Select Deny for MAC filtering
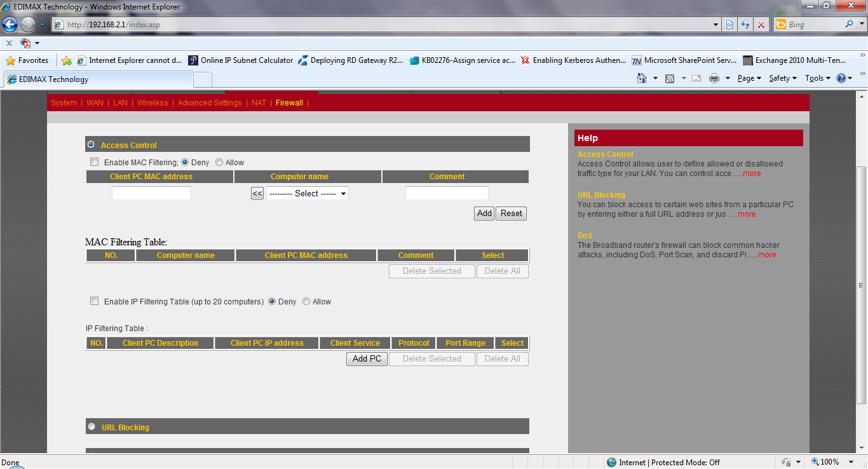 (185, 162)
